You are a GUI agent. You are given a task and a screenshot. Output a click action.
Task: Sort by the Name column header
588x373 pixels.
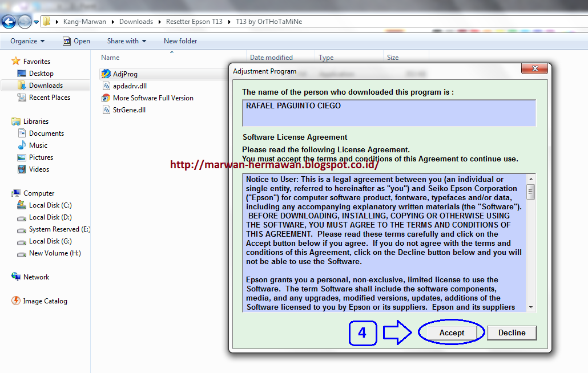pos(110,58)
